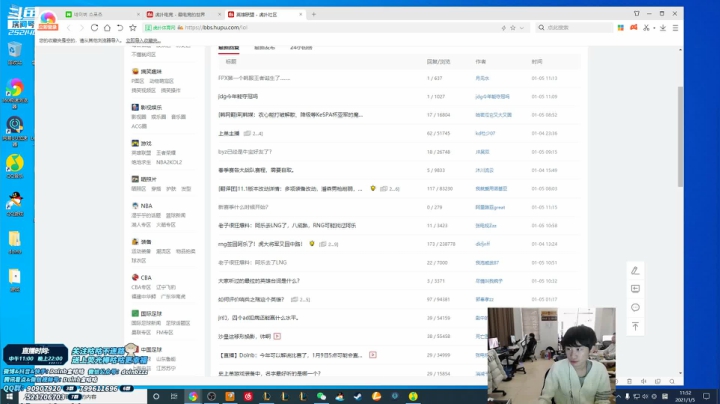Screen dimensions: 720x404
Task: Click the funny face category icon
Action: (x=135, y=71)
